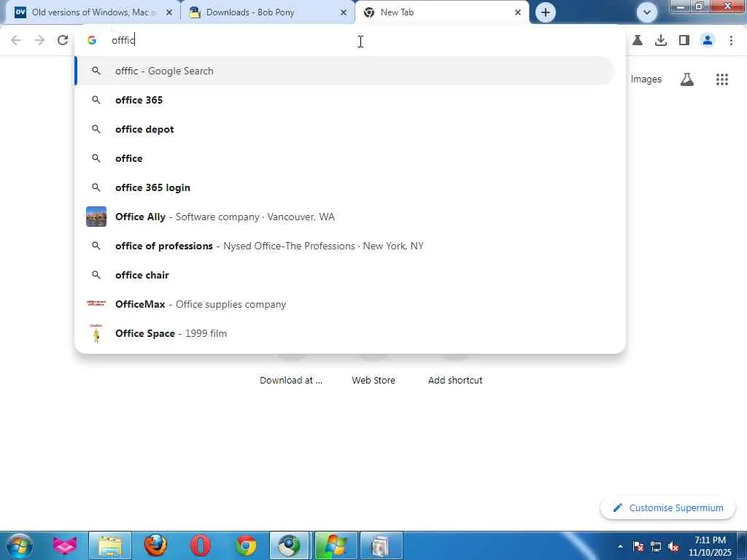Select the 'office of professions' suggestion
The image size is (747, 560).
345,246
